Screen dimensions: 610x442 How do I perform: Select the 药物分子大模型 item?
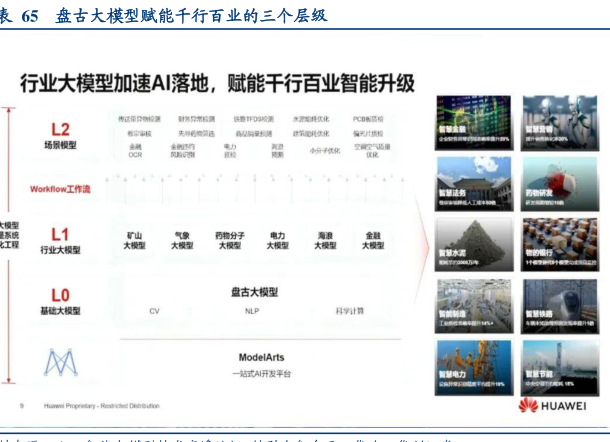click(229, 239)
